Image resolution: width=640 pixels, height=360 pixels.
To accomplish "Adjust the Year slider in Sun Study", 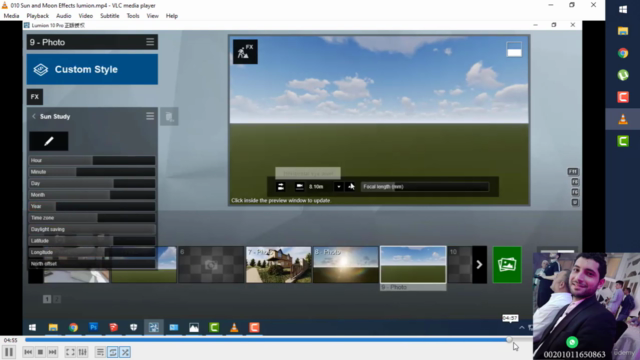I will click(92, 206).
